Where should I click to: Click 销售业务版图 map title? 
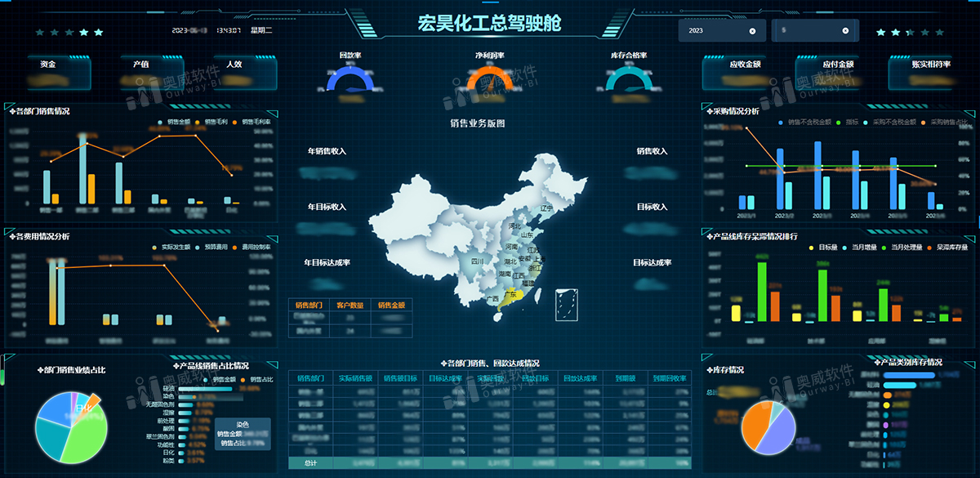pyautogui.click(x=478, y=123)
